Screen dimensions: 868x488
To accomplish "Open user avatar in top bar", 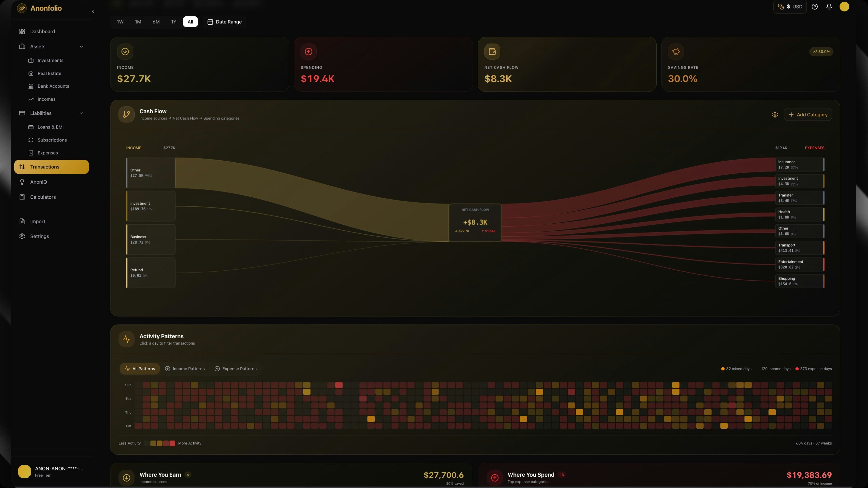I will pos(844,7).
